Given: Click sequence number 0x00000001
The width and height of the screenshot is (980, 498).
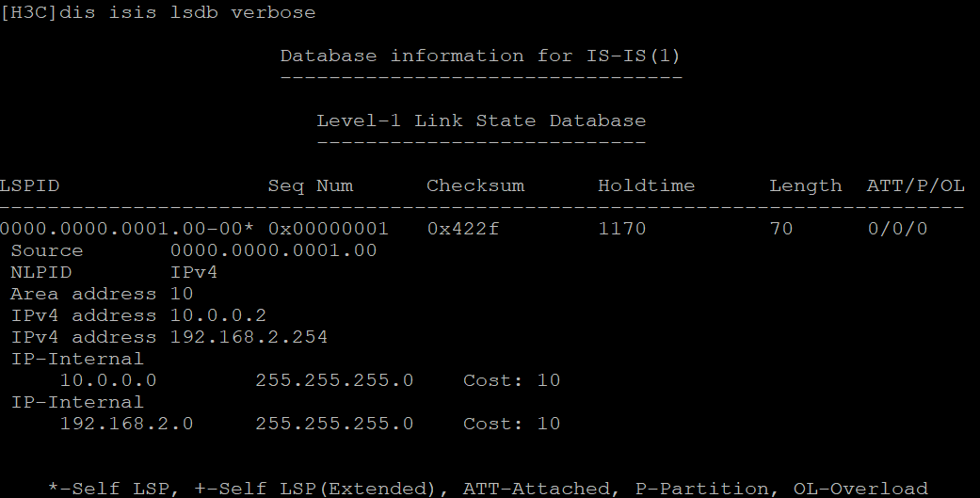Looking at the screenshot, I should [329, 229].
